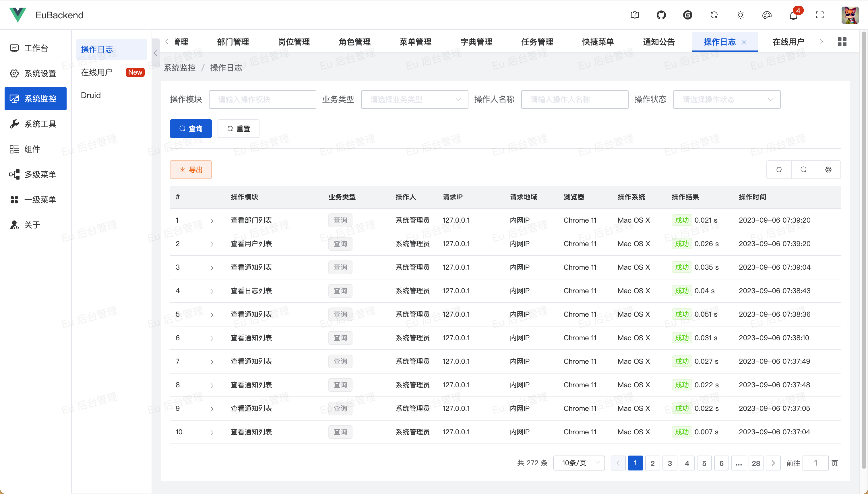Viewport: 868px width, 494px height.
Task: Close the 操作日志 tab
Action: (x=744, y=42)
